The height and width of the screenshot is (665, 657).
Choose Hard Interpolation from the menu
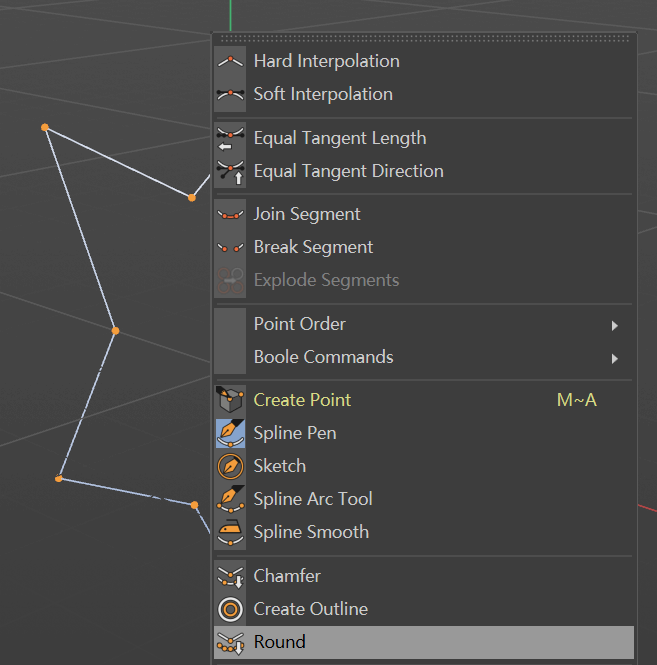tap(424, 61)
